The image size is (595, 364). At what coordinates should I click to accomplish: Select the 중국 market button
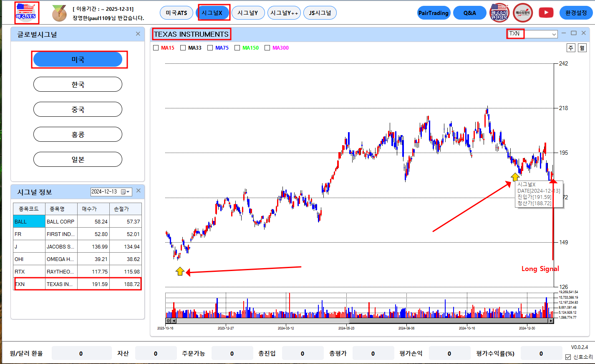(78, 109)
